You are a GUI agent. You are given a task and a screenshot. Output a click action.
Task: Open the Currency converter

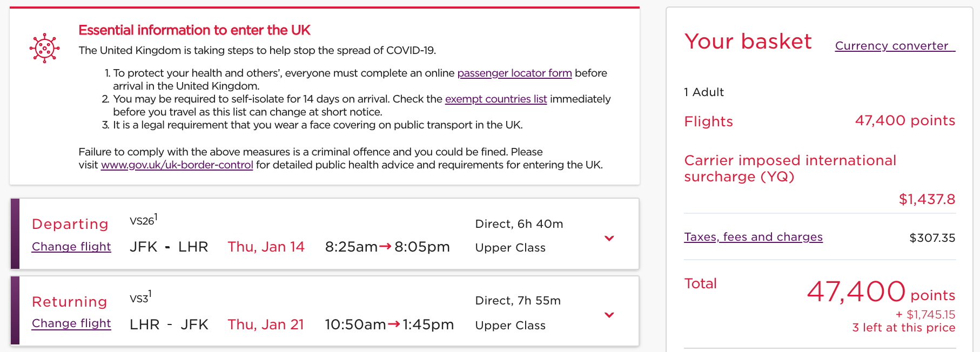tap(895, 46)
